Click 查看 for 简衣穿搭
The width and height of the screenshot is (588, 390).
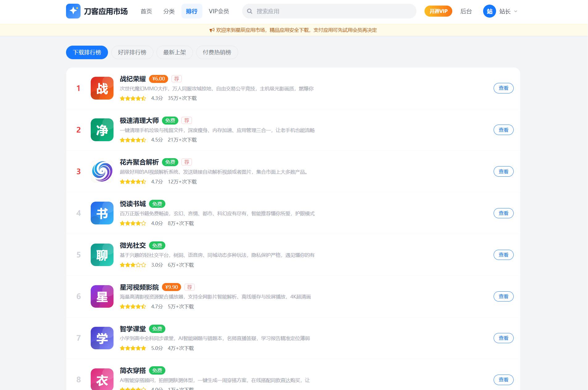pos(503,380)
